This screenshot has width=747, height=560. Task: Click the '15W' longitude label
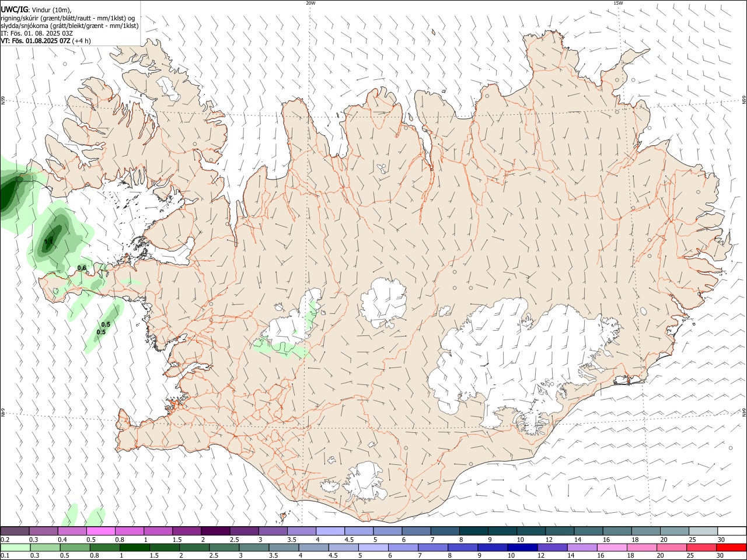coord(618,3)
